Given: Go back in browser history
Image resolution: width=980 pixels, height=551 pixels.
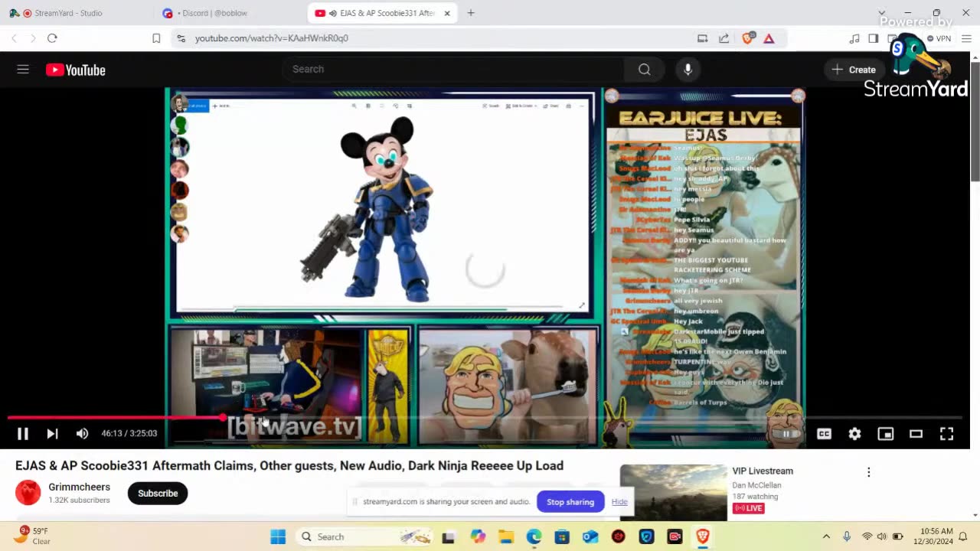Looking at the screenshot, I should pyautogui.click(x=14, y=38).
